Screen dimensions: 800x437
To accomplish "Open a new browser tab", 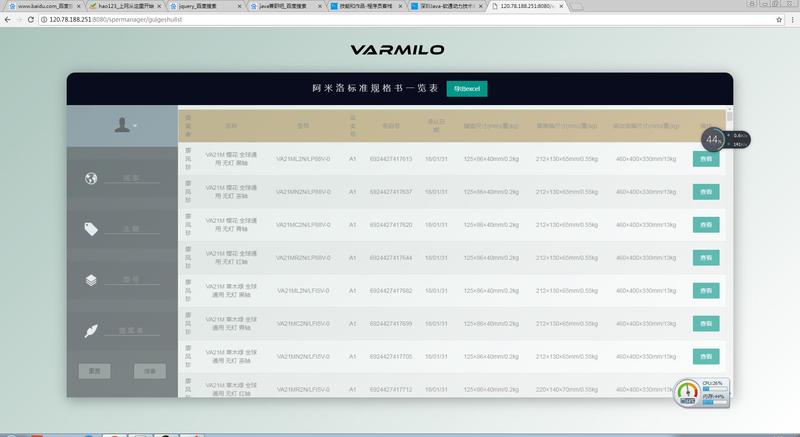I will pos(577,6).
